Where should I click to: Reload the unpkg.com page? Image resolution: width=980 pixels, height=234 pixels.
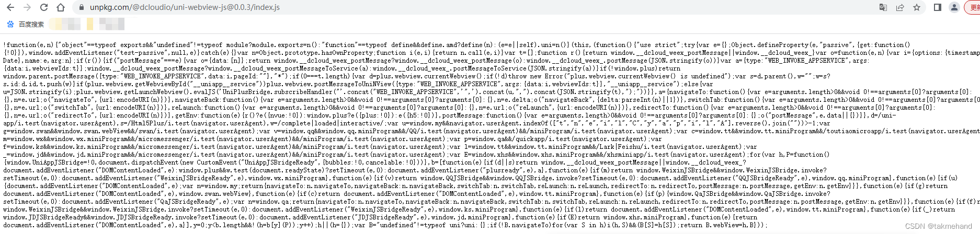coord(44,7)
